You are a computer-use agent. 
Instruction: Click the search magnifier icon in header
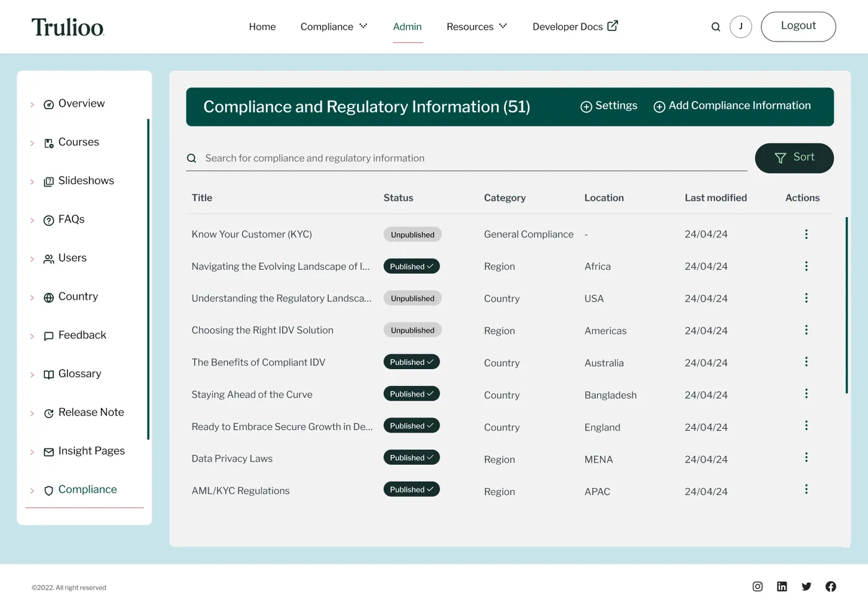pos(715,27)
